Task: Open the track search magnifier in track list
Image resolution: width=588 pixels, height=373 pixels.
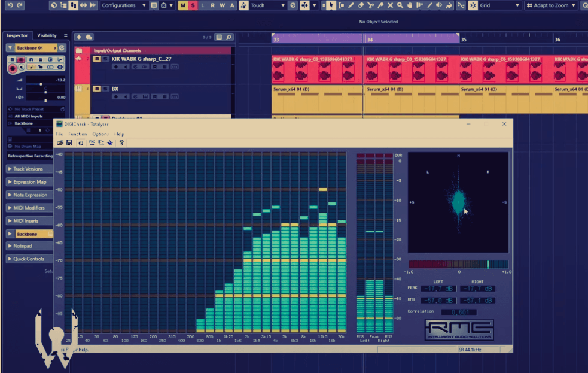Action: click(229, 37)
